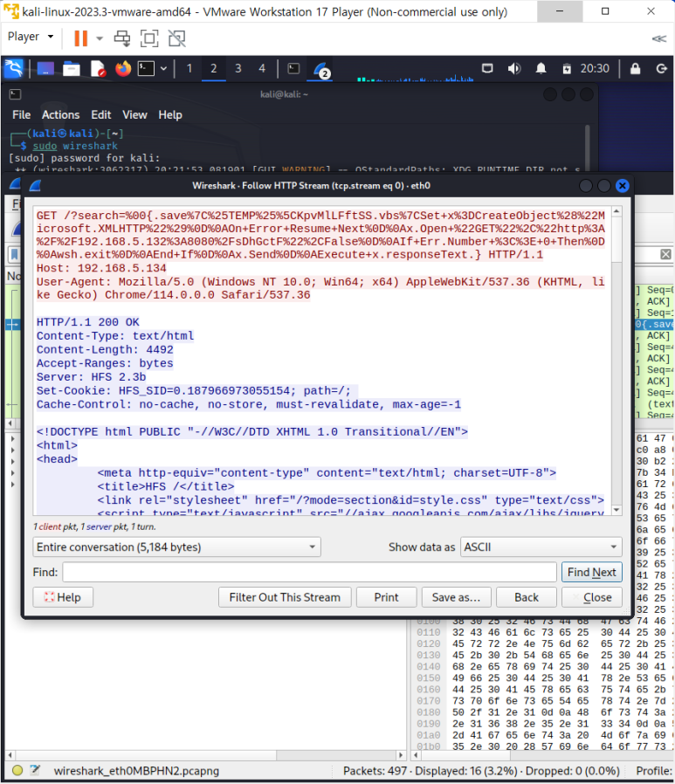
Task: Click the HTTP/1.1 200 OK line
Action: pos(88,322)
